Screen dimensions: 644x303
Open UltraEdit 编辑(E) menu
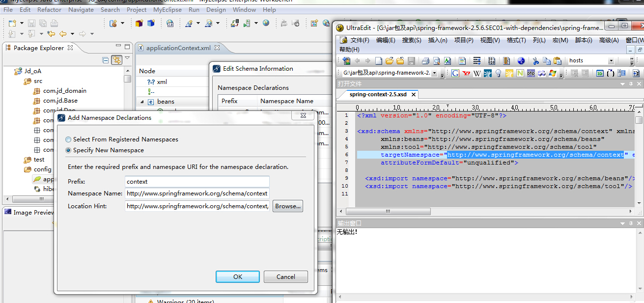386,40
